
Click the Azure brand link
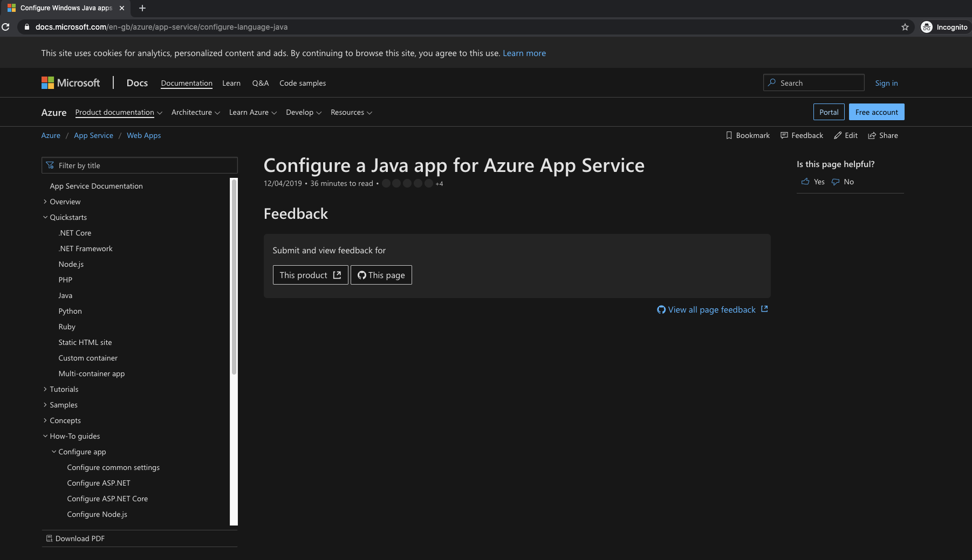coord(54,112)
